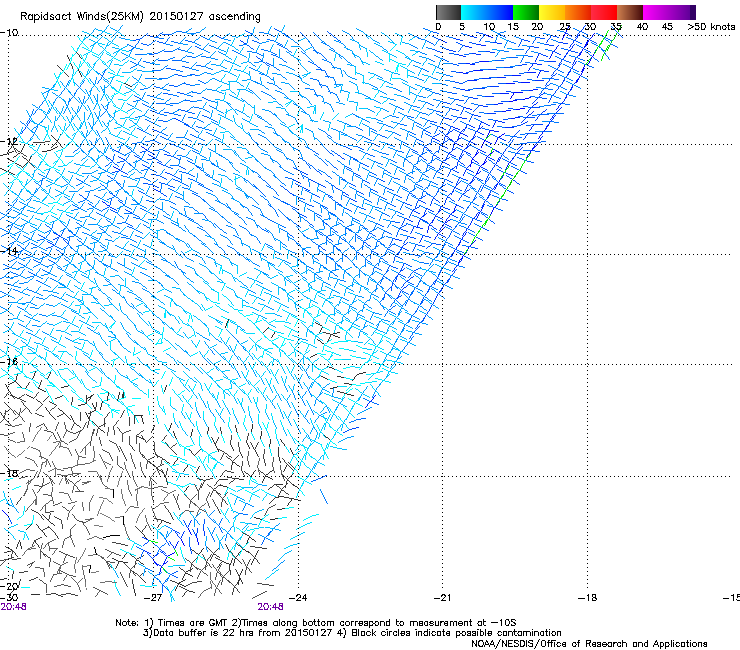Viewport: 740px width, 650px height.
Task: Click the magenta-purple 40-50 knots color segment
Action: (669, 12)
